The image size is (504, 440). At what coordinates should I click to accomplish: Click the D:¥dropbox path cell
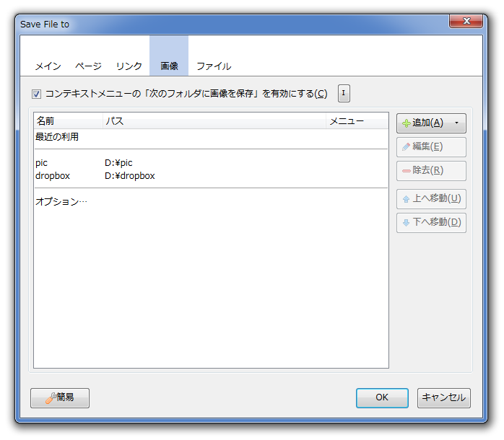tap(130, 176)
